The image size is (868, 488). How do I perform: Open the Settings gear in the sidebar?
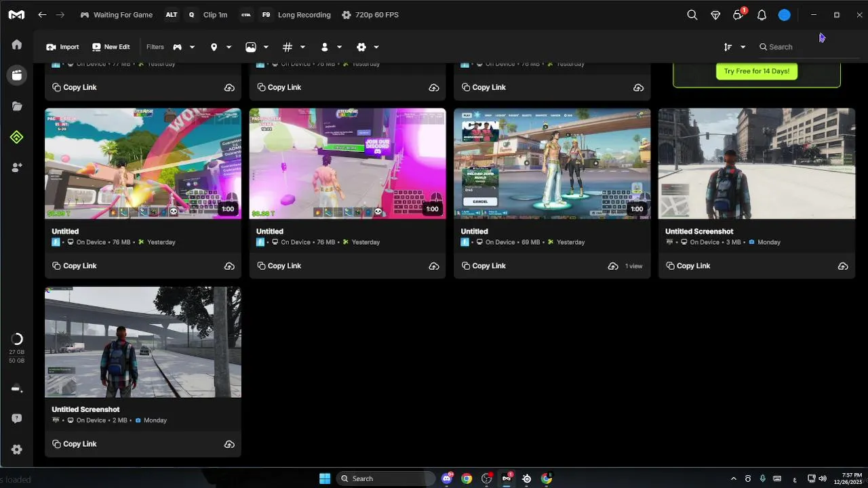(x=17, y=449)
